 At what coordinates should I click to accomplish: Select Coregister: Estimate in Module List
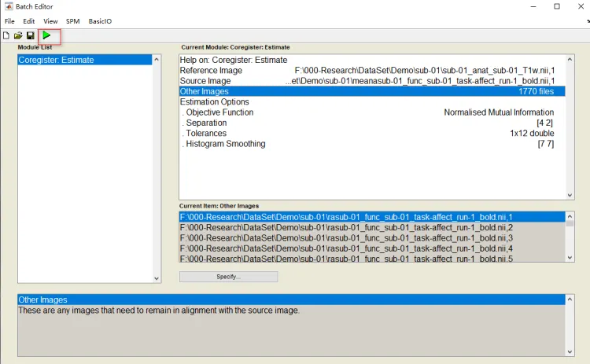(x=85, y=60)
